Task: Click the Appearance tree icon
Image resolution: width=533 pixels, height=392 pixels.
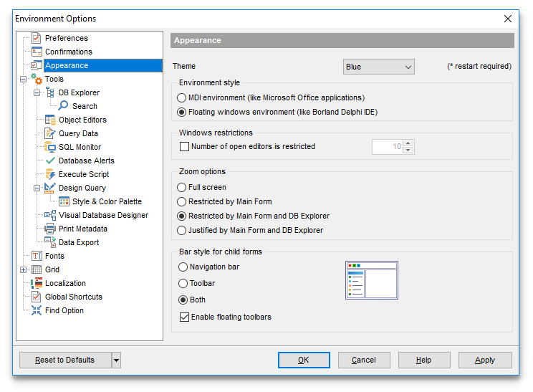Action: pyautogui.click(x=37, y=65)
